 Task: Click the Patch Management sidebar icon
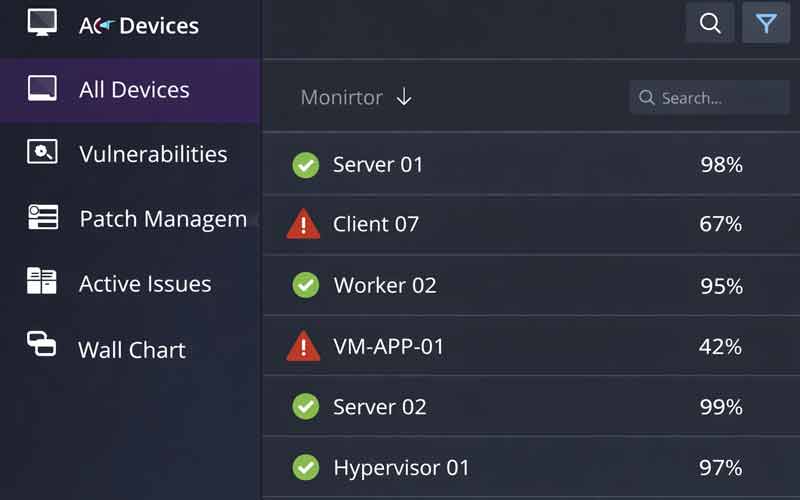[42, 218]
